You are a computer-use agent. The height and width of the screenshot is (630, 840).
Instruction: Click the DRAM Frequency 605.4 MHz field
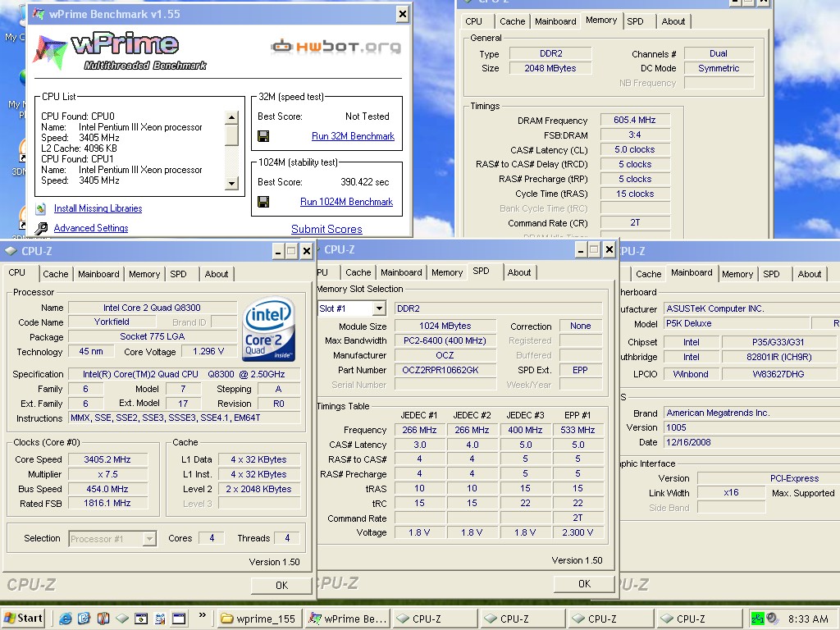coord(635,120)
